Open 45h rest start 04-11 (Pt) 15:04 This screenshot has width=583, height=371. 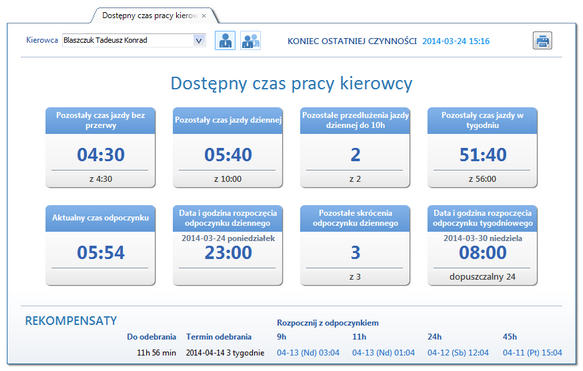click(x=532, y=352)
